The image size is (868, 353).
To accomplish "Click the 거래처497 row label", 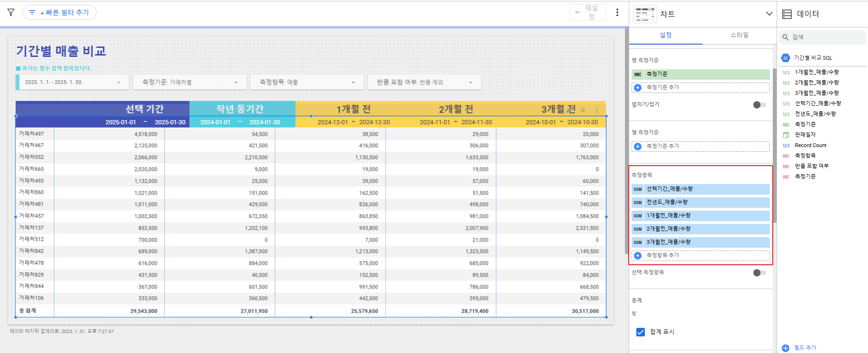I will [31, 134].
